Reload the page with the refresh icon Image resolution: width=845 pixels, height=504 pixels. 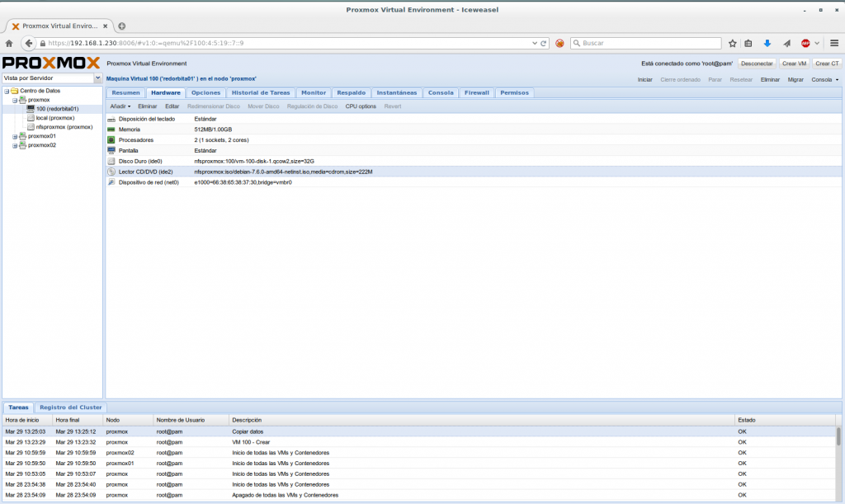(544, 43)
